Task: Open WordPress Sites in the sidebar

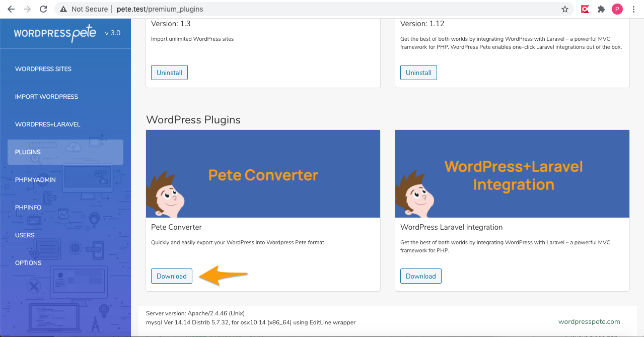Action: [x=43, y=69]
